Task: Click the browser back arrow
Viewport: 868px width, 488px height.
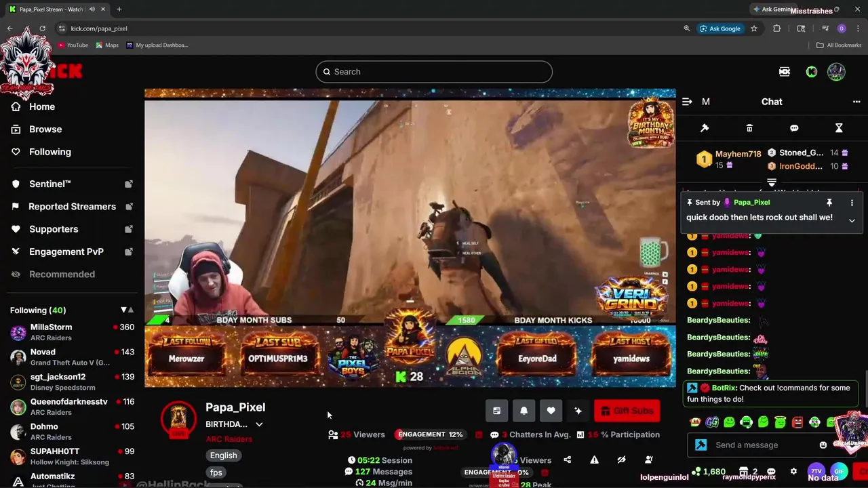Action: 9,28
